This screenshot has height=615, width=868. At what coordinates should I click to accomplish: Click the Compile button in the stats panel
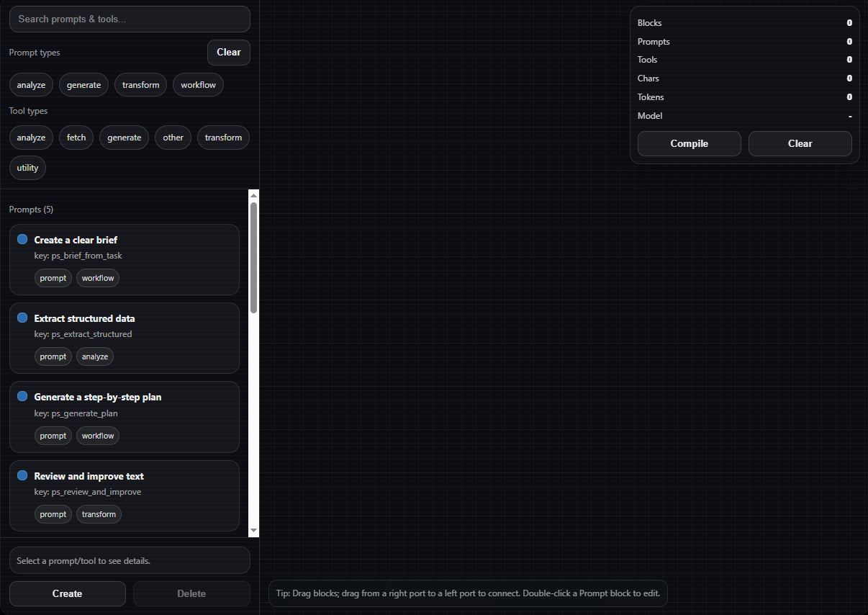point(689,143)
